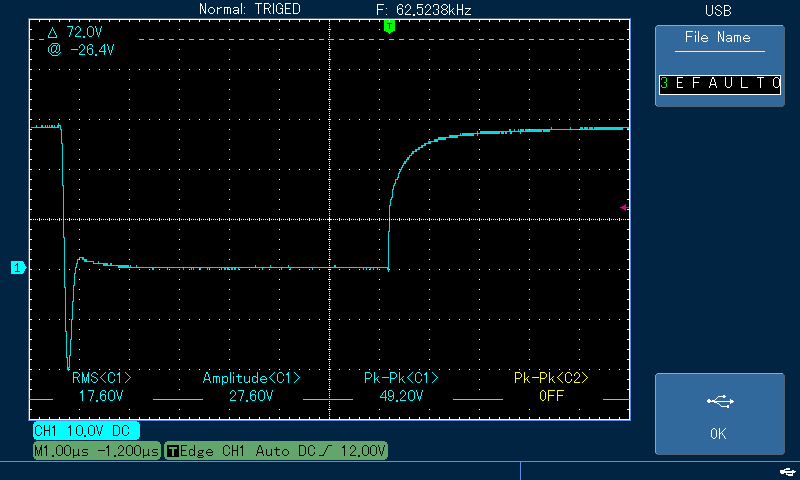Click the @ cursor position reading -26.4V
800x480 pixels.
[x=81, y=50]
